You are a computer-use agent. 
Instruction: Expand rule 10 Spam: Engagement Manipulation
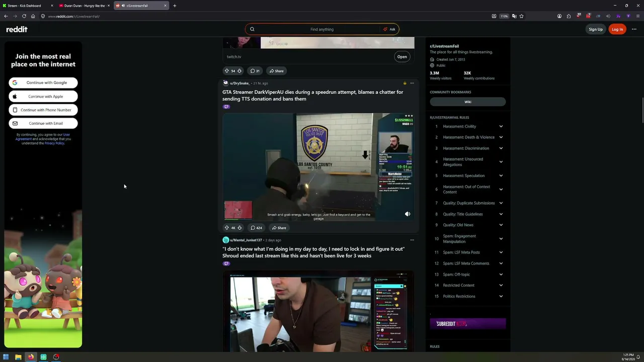pyautogui.click(x=501, y=239)
